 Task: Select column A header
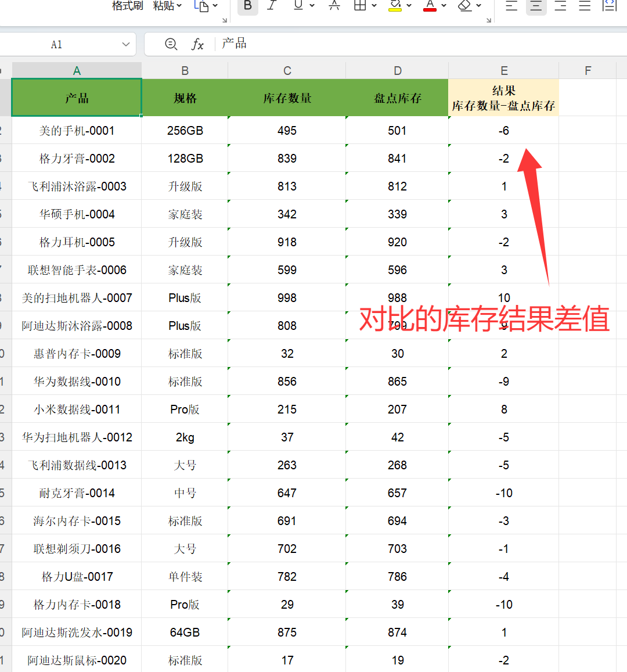tap(77, 71)
